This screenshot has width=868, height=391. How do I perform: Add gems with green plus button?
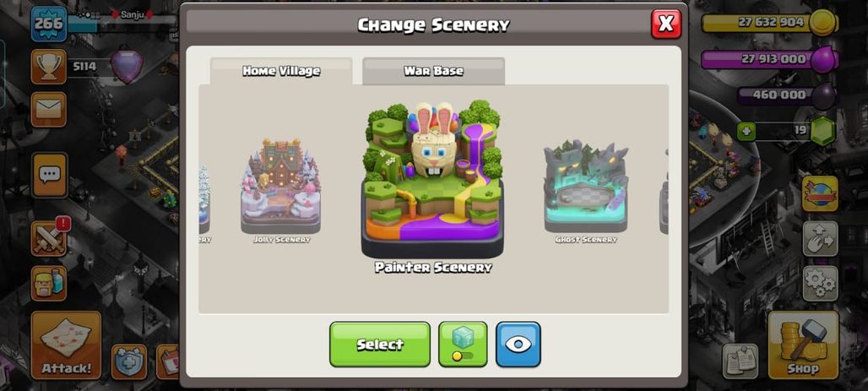[746, 132]
